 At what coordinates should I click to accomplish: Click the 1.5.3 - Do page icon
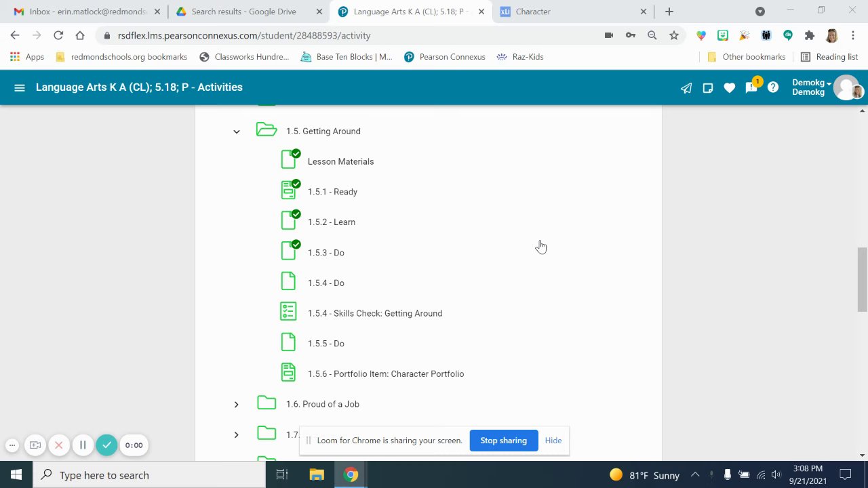pos(290,250)
